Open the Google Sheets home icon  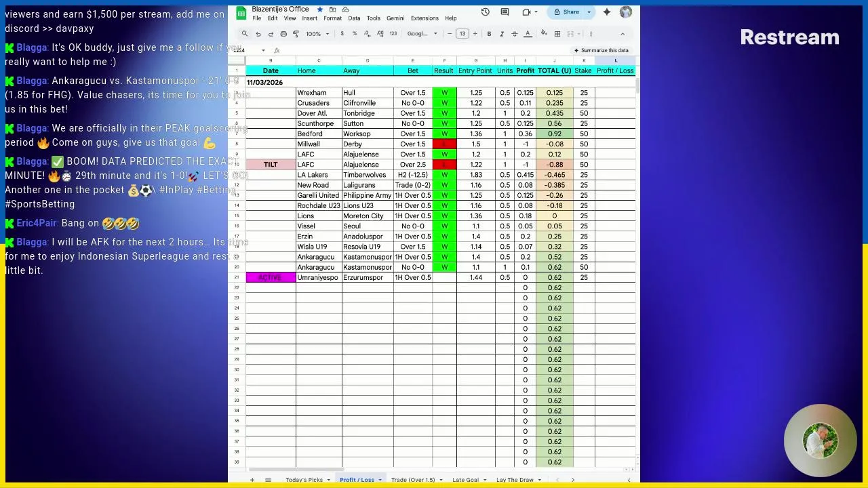(241, 13)
